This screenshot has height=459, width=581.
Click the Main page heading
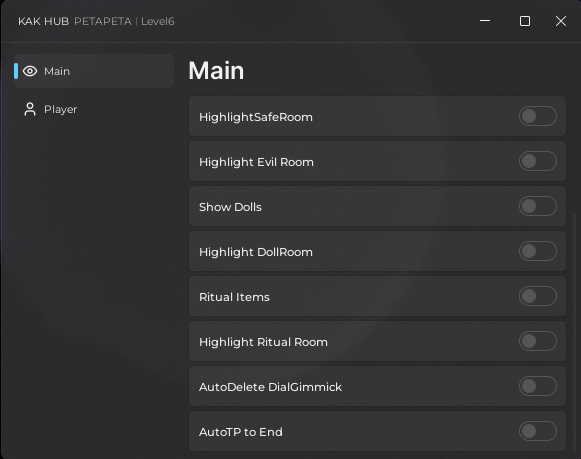coord(216,70)
